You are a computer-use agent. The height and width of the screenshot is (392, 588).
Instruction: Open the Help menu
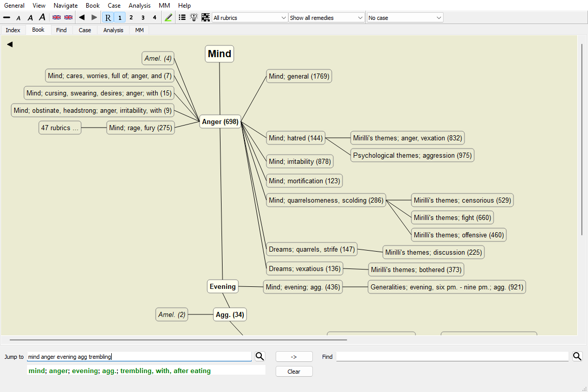184,5
